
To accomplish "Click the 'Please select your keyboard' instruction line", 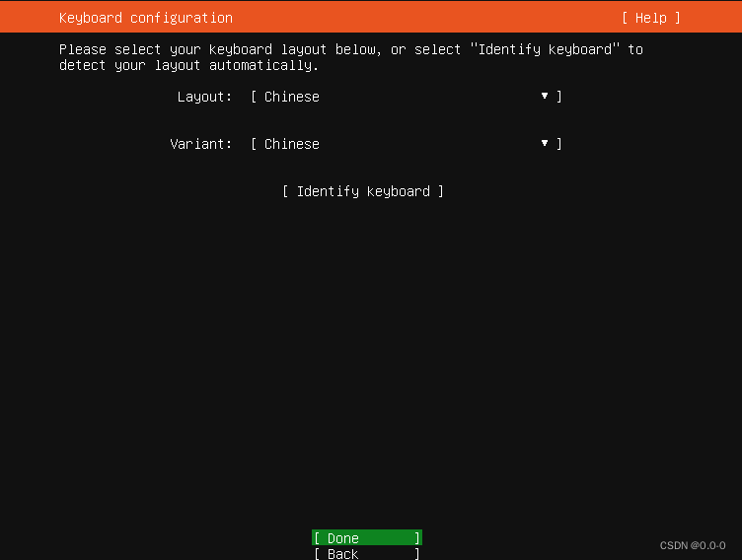I will [x=350, y=49].
